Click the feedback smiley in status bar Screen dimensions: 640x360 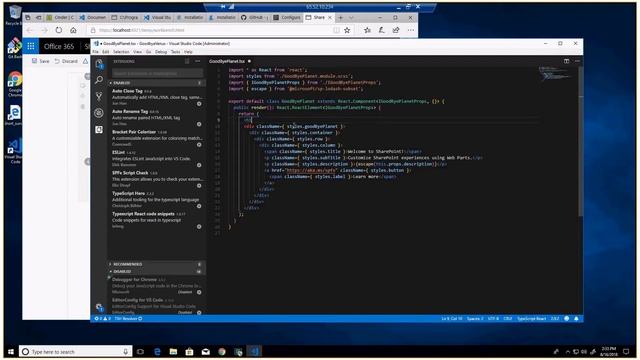(567, 318)
